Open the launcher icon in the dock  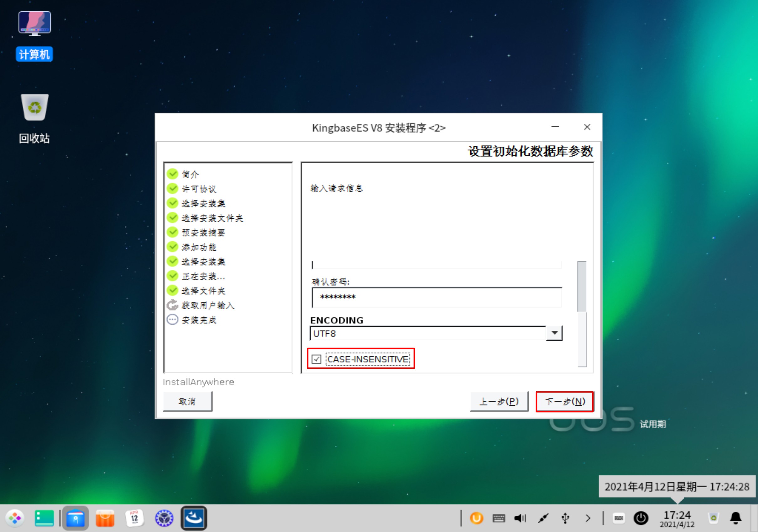[x=14, y=518]
